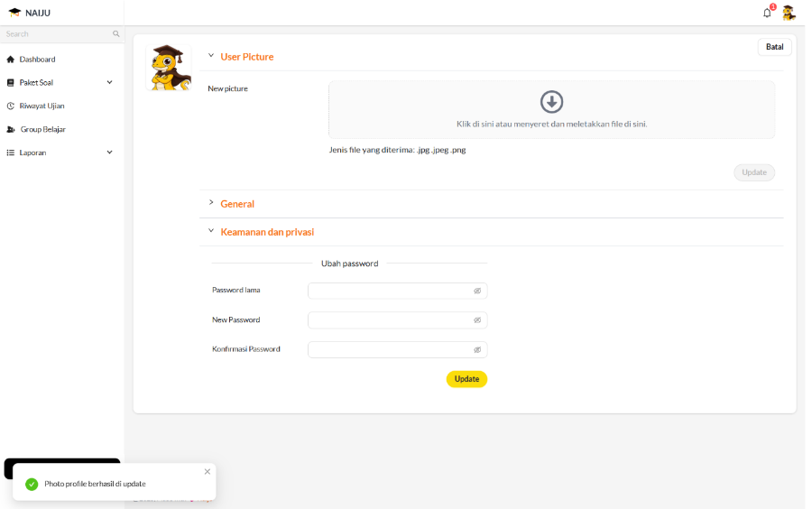The width and height of the screenshot is (812, 509).
Task: Click the profile picture thumbnail
Action: 169,68
